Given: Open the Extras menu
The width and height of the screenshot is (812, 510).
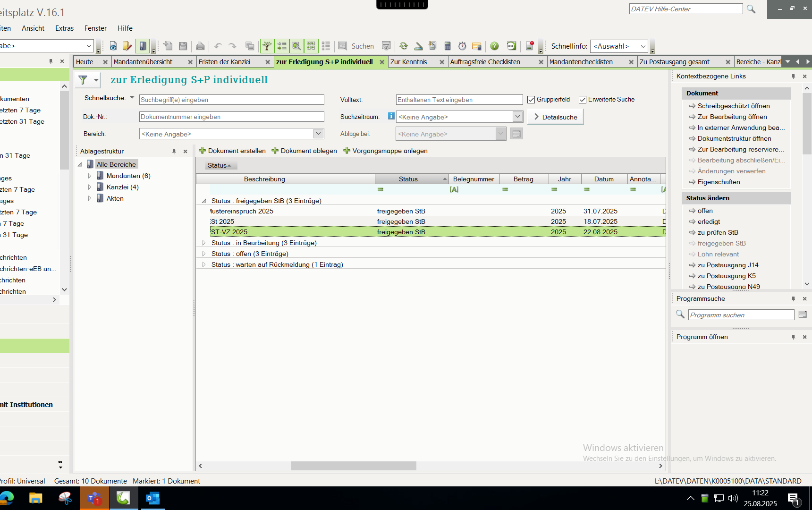Looking at the screenshot, I should coord(64,28).
